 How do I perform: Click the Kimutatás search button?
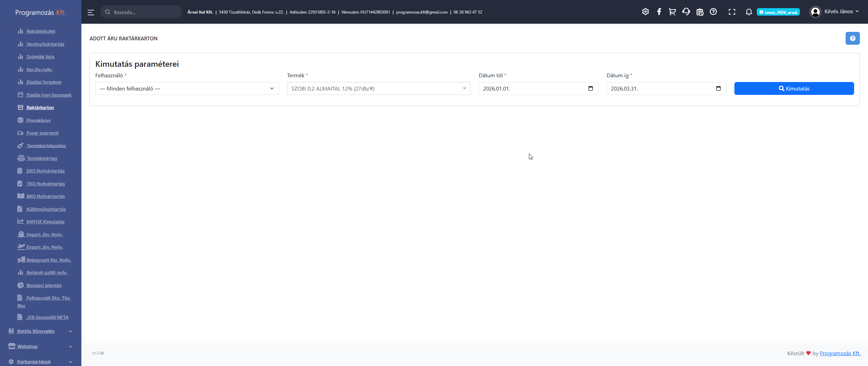(794, 88)
